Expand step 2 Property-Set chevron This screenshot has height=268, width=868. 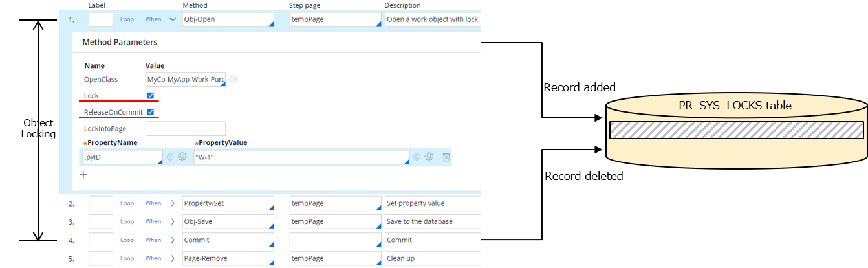click(173, 203)
